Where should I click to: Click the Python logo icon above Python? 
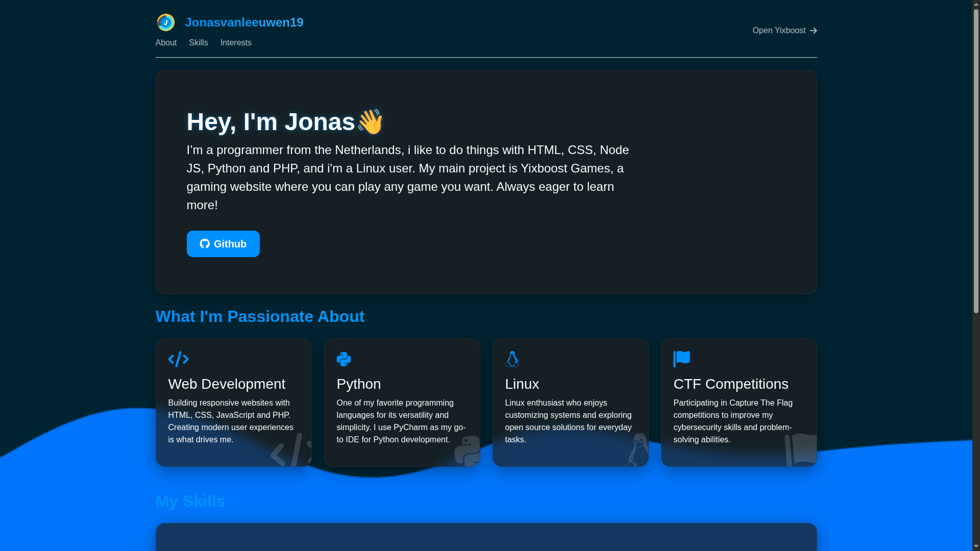click(344, 359)
